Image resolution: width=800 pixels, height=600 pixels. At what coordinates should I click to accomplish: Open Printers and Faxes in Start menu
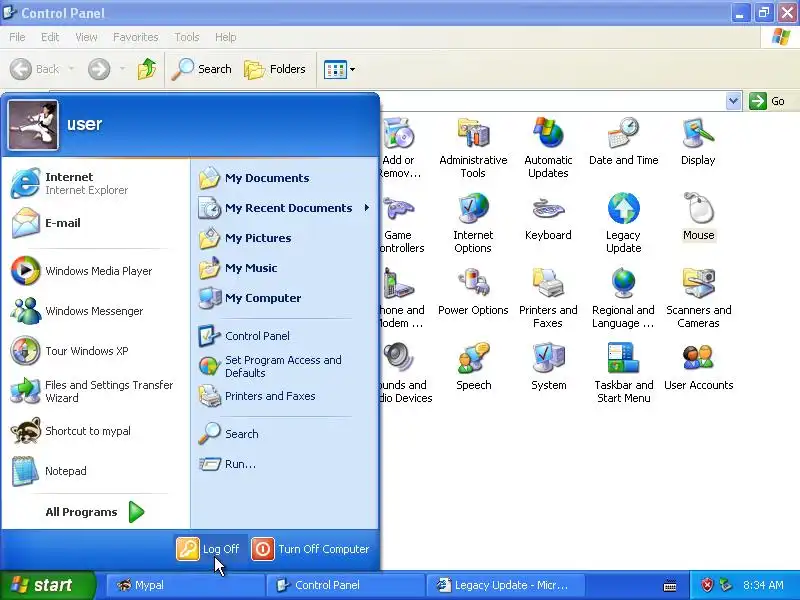coord(284,396)
